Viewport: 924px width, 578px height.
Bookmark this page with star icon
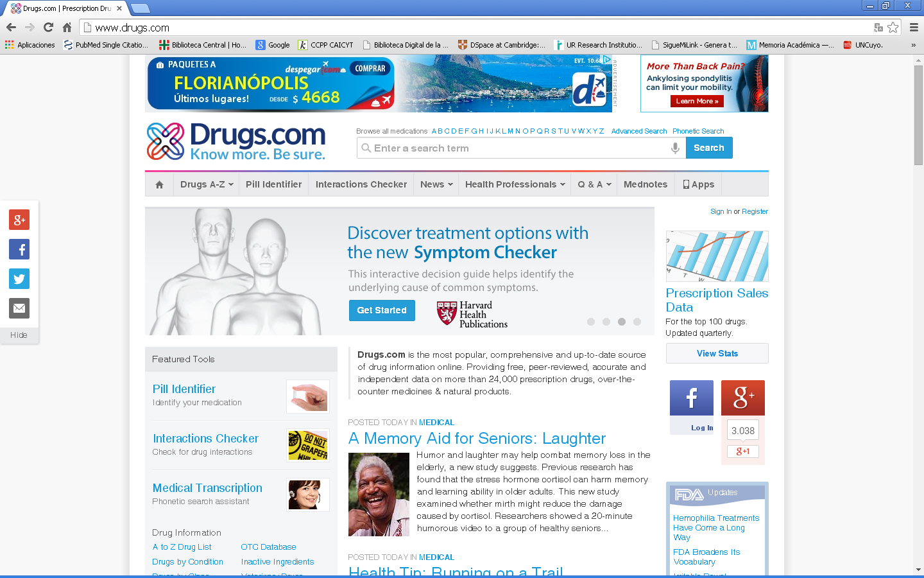pos(893,28)
